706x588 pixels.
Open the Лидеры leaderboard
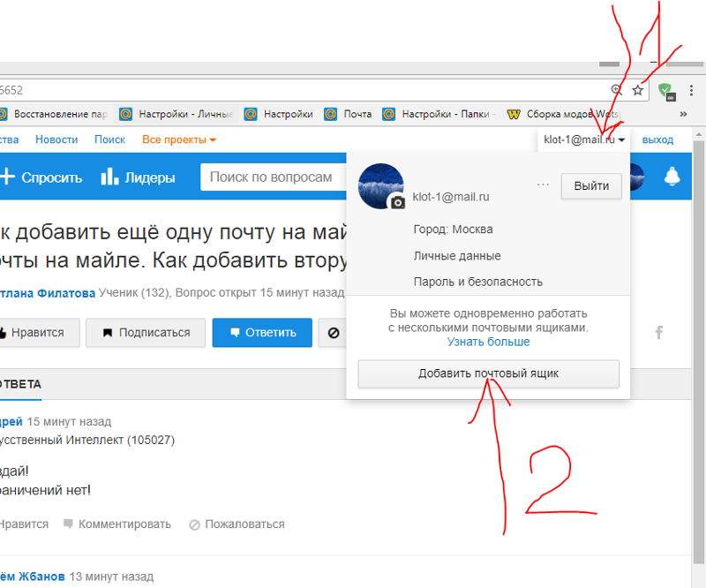pyautogui.click(x=149, y=177)
